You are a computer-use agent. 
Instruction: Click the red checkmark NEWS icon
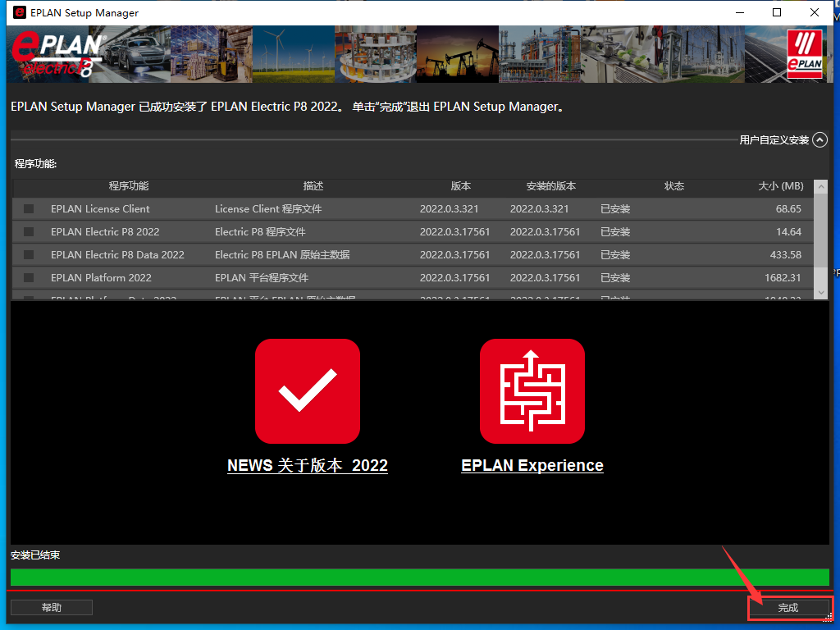coord(308,391)
